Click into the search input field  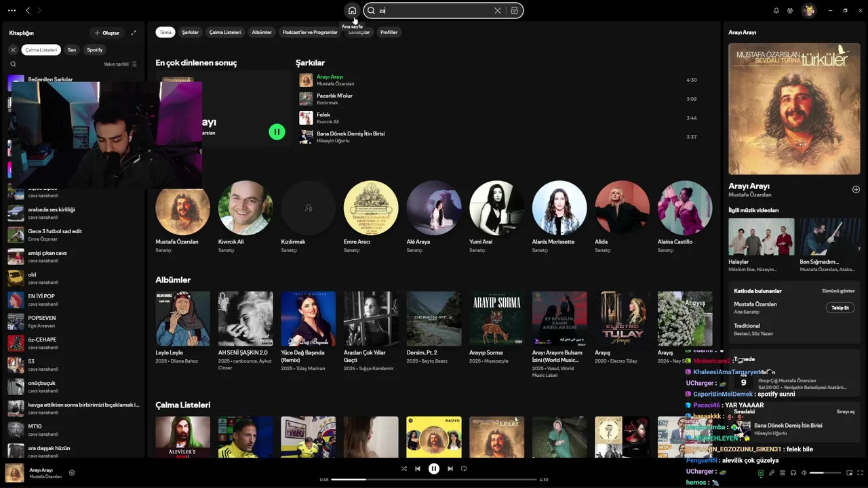434,11
